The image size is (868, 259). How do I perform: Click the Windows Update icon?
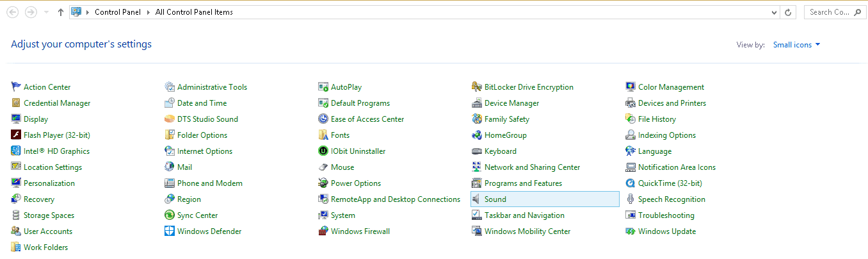[x=631, y=231]
